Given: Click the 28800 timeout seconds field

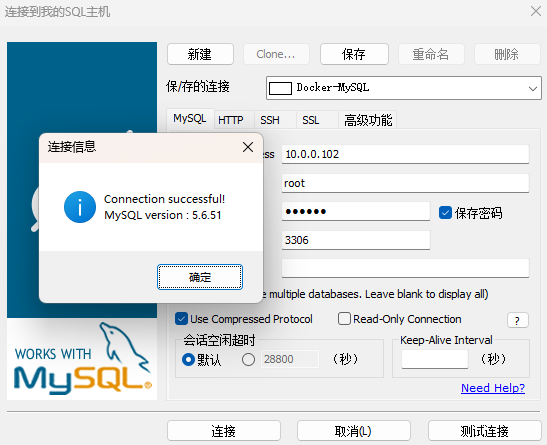Looking at the screenshot, I should (x=290, y=359).
